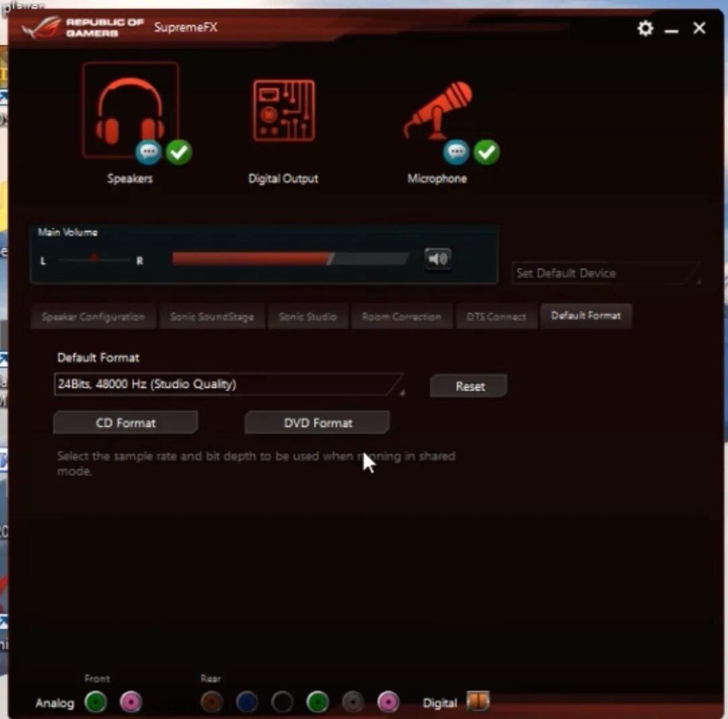This screenshot has height=719, width=728.
Task: Click the chat bubble badge on Microphone
Action: (456, 152)
